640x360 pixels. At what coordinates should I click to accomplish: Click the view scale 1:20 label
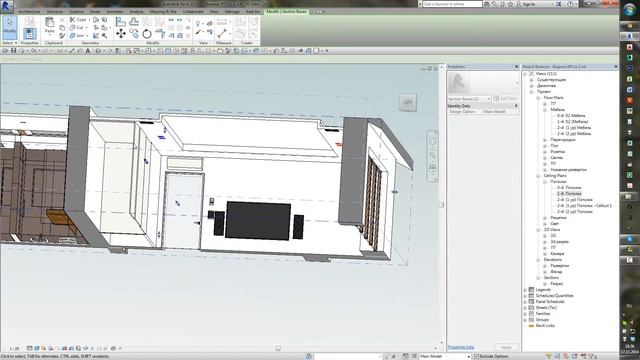(14, 349)
